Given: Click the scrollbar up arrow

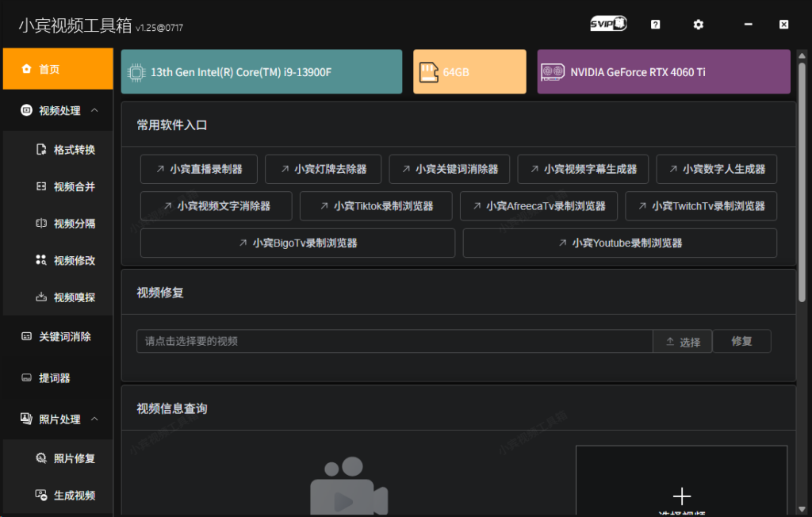Looking at the screenshot, I should point(802,56).
